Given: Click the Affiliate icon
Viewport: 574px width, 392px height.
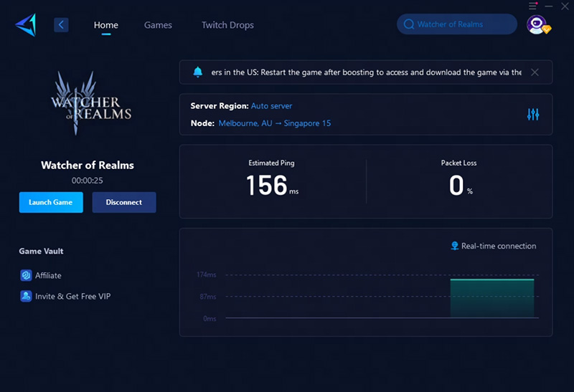Looking at the screenshot, I should click(26, 275).
